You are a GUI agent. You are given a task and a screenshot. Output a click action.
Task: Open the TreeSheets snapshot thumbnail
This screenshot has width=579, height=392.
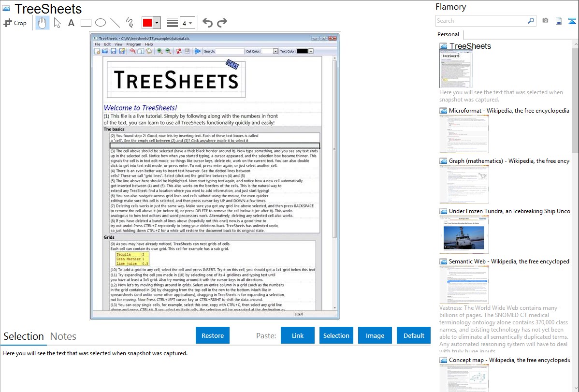coord(456,69)
